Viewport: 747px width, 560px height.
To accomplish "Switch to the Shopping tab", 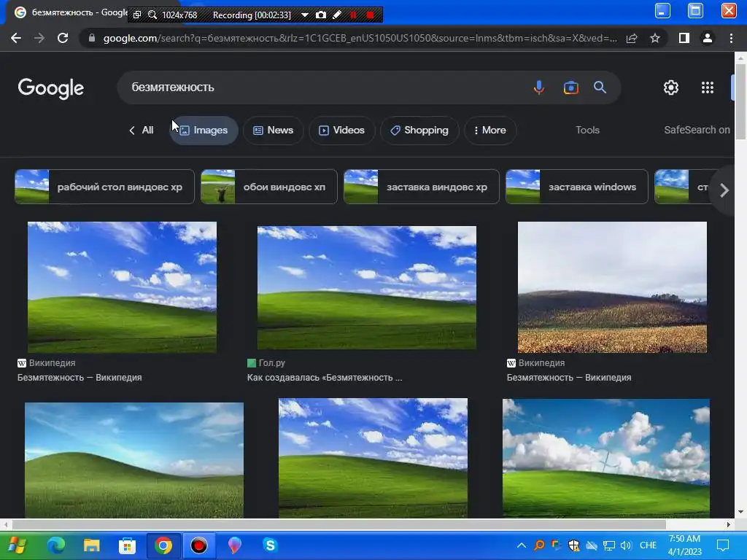I will (x=419, y=130).
